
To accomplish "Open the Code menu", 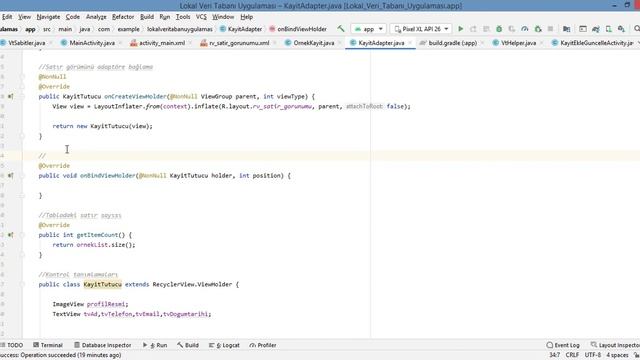I will coord(73,17).
